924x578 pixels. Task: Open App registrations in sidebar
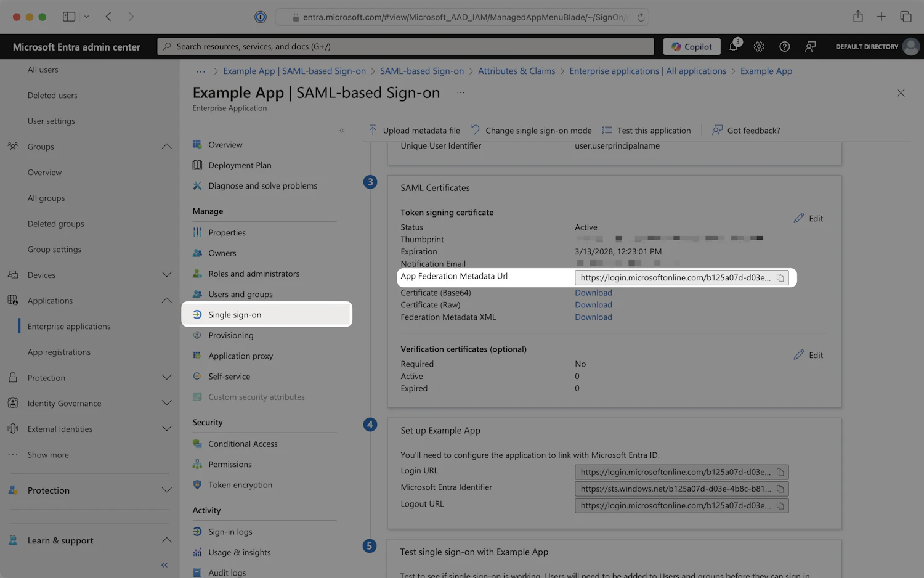59,352
